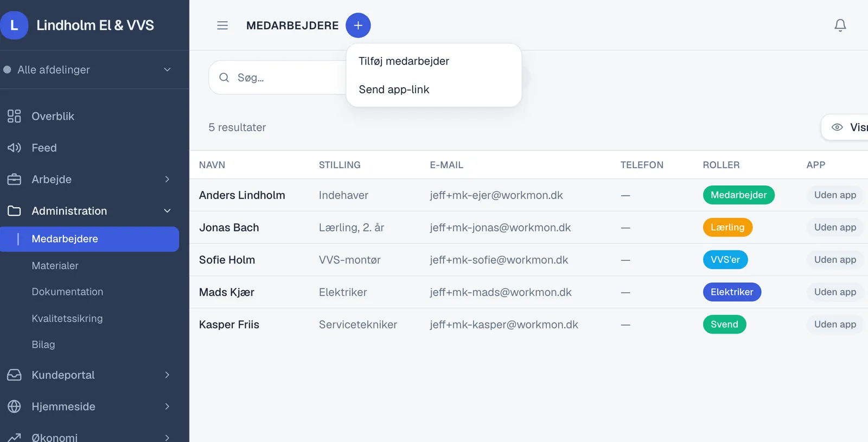
Task: Click the Overblik dashboard icon
Action: tap(14, 116)
